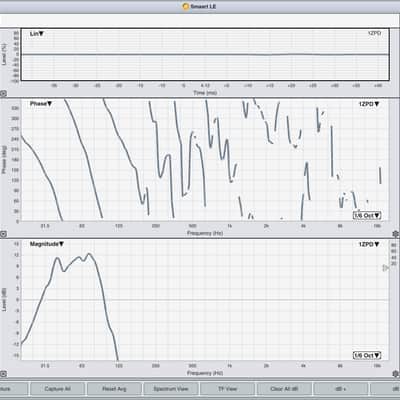The image size is (400, 400).
Task: Click the dB + button
Action: coord(341,389)
